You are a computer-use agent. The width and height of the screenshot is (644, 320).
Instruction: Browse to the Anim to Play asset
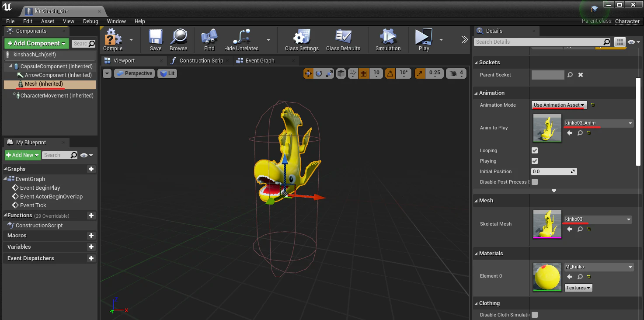[580, 133]
